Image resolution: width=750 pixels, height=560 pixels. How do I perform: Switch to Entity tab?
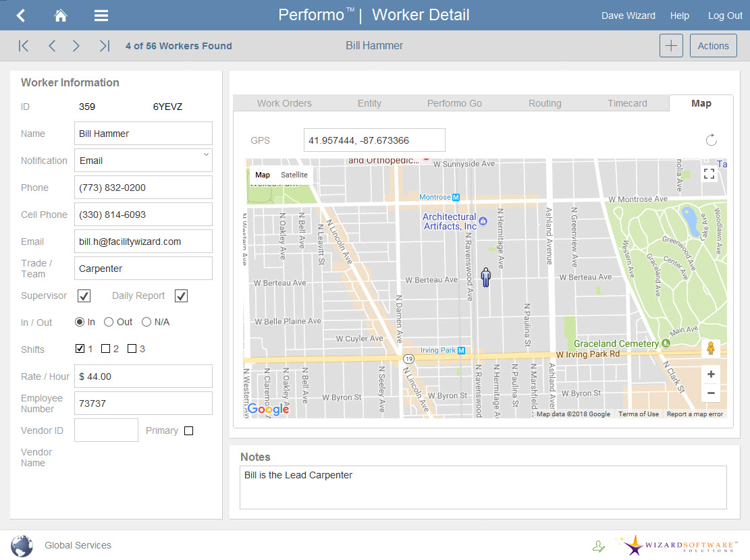[369, 103]
